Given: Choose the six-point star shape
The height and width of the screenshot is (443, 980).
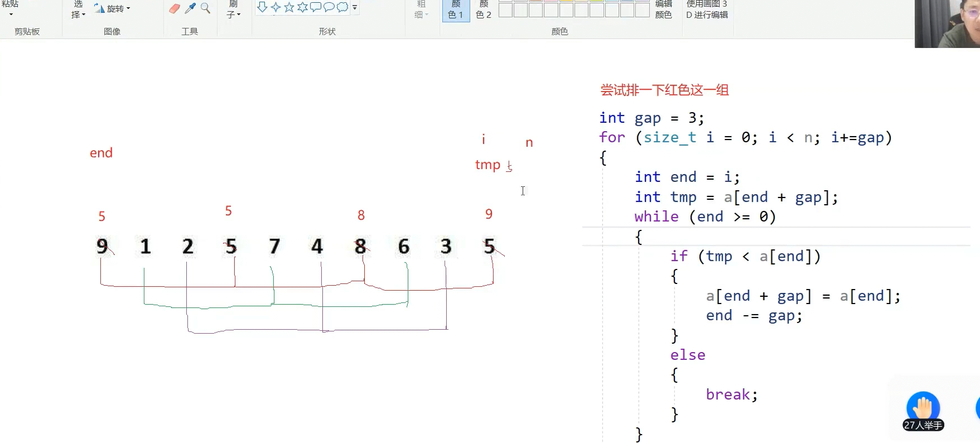Looking at the screenshot, I should click(302, 7).
